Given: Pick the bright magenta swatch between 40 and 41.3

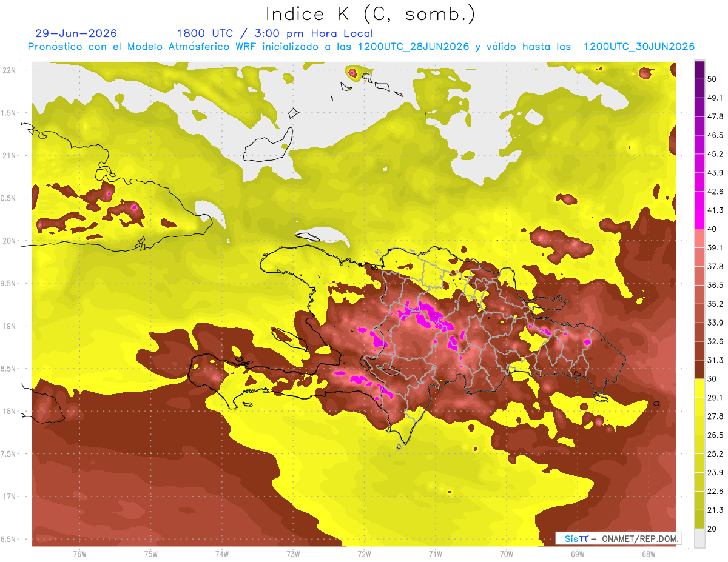Looking at the screenshot, I should pyautogui.click(x=699, y=219).
